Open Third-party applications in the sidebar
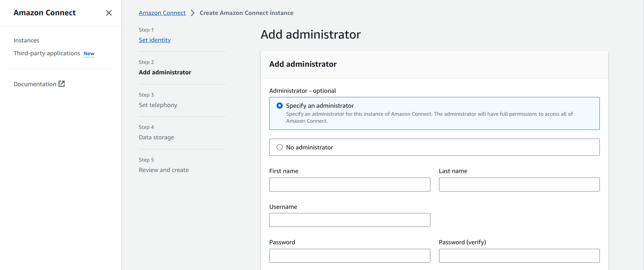Viewport: 644px width, 270px height. click(47, 53)
